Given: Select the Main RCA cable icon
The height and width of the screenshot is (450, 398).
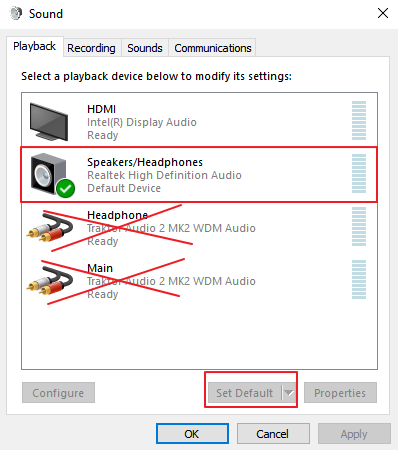Looking at the screenshot, I should click(x=50, y=281).
